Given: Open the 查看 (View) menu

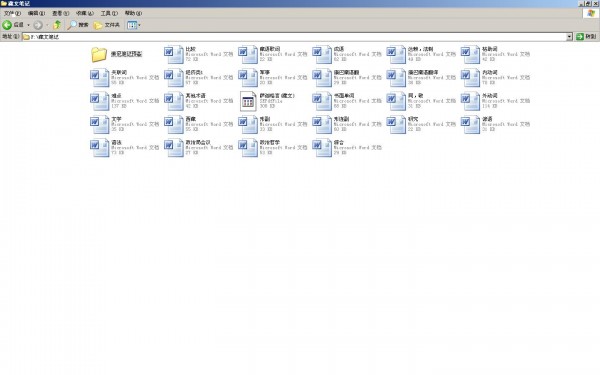Looking at the screenshot, I should (60, 13).
